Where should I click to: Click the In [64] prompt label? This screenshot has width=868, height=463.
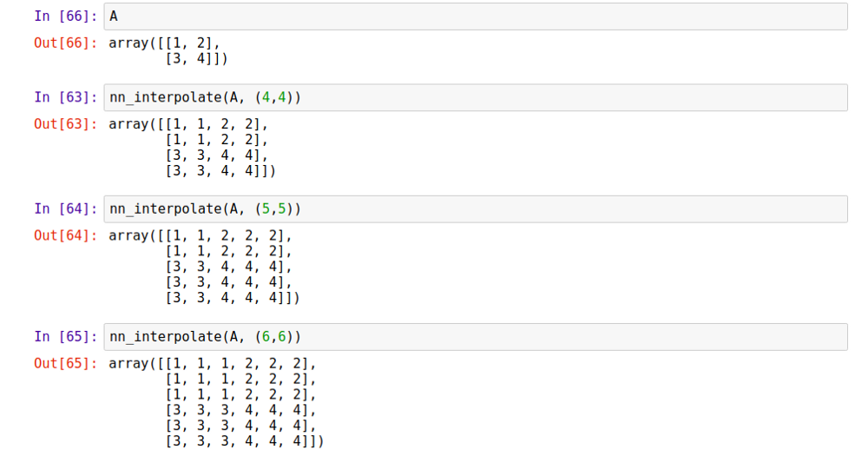pos(67,208)
